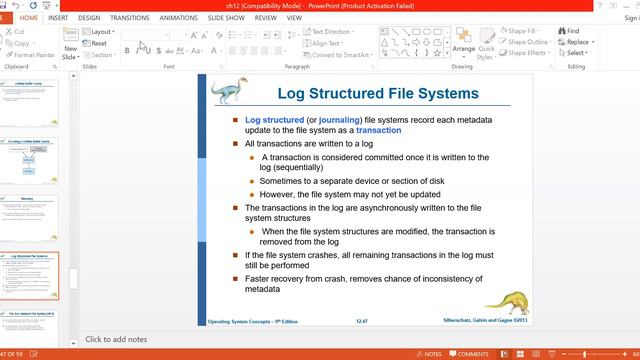Toggle Align Right paragraph alignment
Viewport: 640px width, 360px height.
pos(254,51)
